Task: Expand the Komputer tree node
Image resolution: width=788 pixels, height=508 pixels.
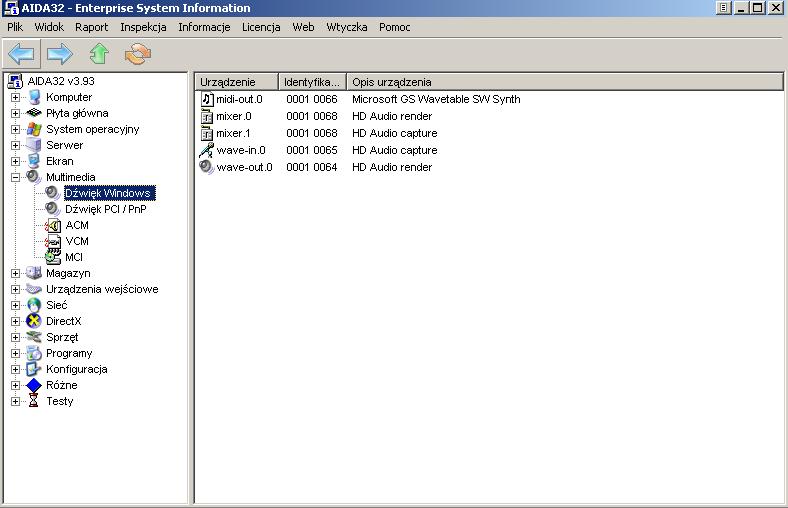Action: coord(16,97)
